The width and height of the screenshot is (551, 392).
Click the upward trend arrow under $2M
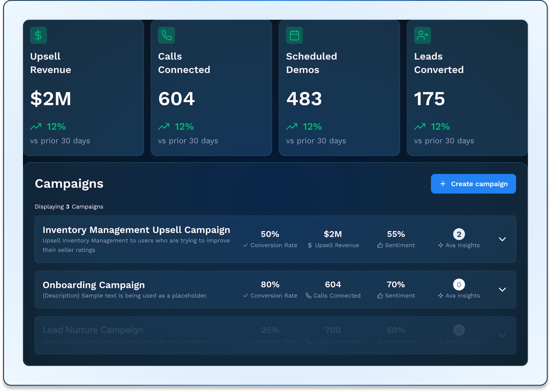tap(36, 127)
